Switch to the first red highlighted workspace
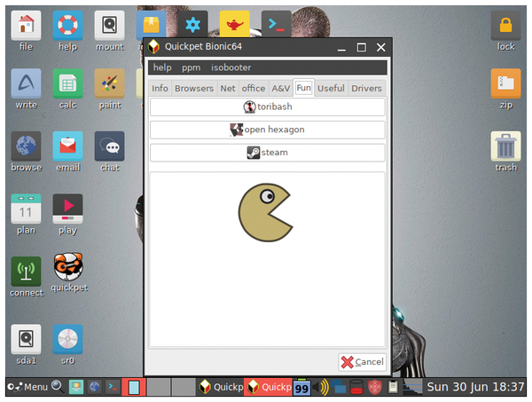The width and height of the screenshot is (532, 402). point(134,387)
